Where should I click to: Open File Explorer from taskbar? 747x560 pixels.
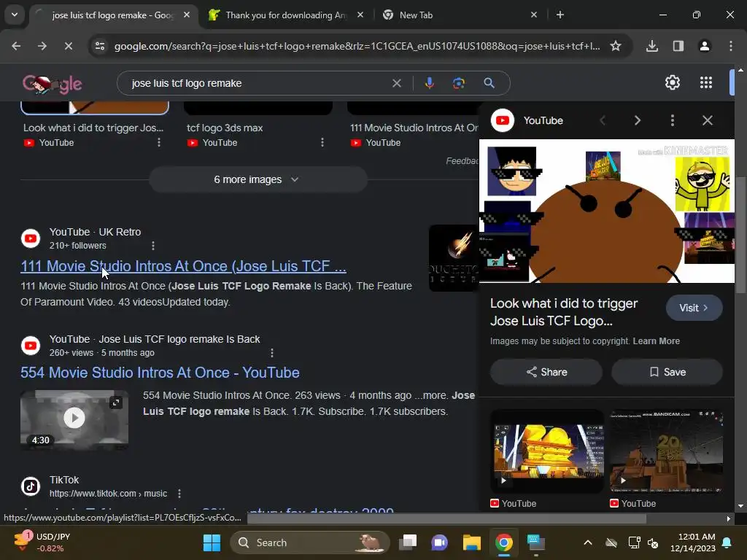472,542
